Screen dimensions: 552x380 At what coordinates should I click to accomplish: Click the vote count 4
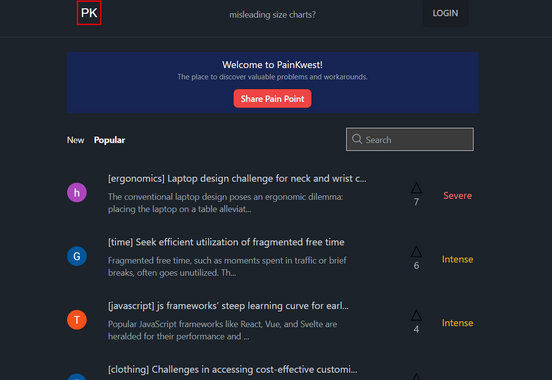click(416, 329)
